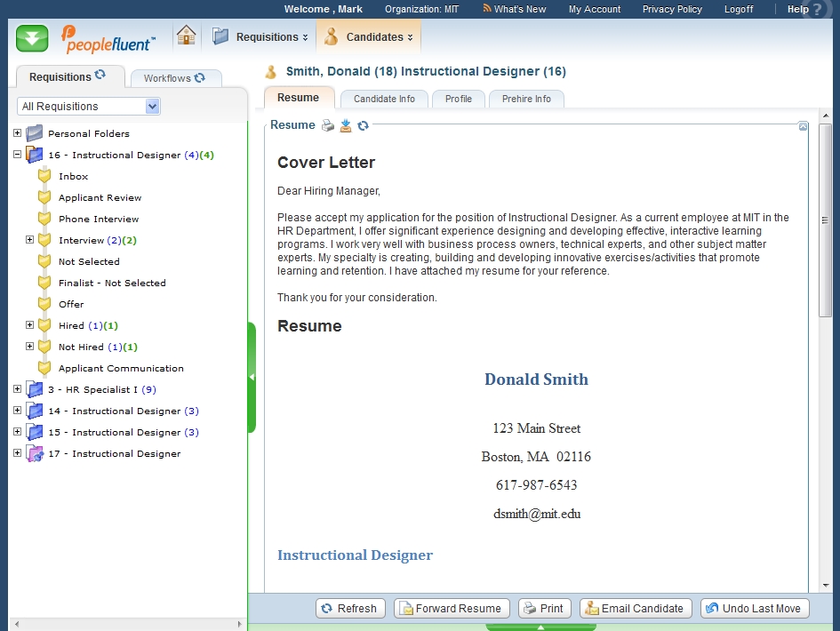Expand the Personal Folders tree node
The height and width of the screenshot is (631, 840).
(x=17, y=133)
